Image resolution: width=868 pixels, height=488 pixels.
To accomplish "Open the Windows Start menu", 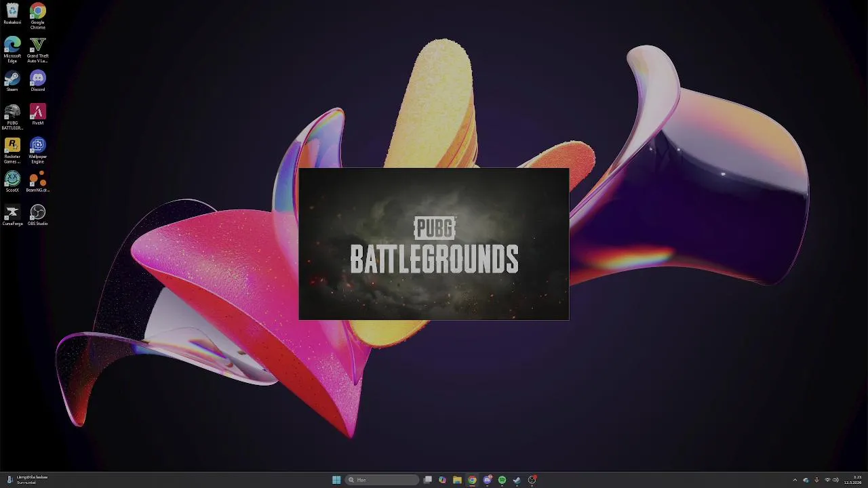I will [x=336, y=480].
